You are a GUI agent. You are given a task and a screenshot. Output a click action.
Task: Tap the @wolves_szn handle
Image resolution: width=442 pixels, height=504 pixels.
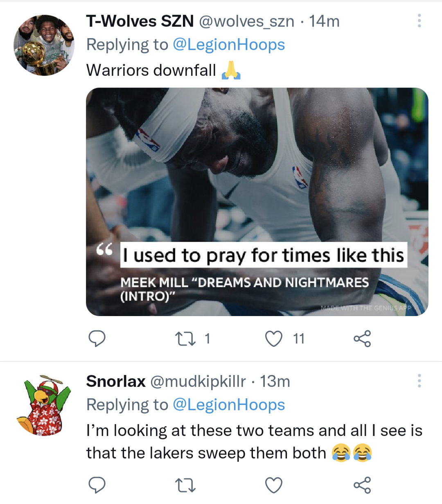(x=246, y=21)
